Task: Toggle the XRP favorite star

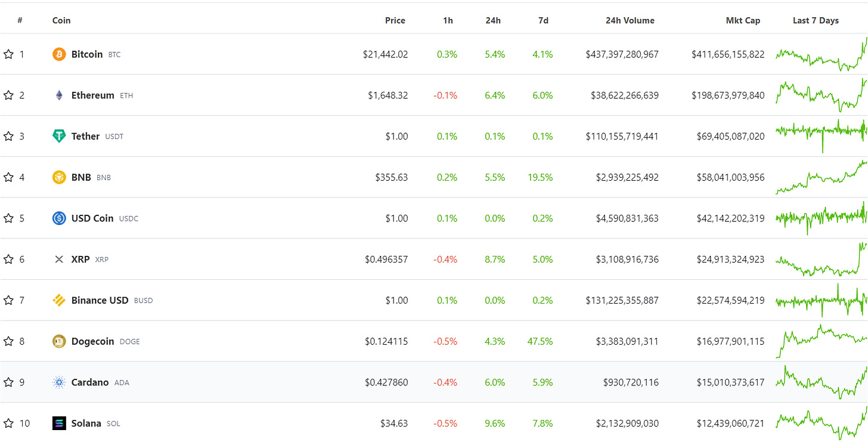Action: (x=8, y=259)
